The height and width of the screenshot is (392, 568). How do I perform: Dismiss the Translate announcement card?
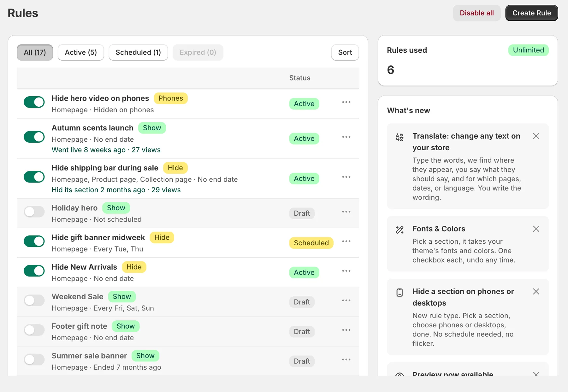(x=536, y=136)
